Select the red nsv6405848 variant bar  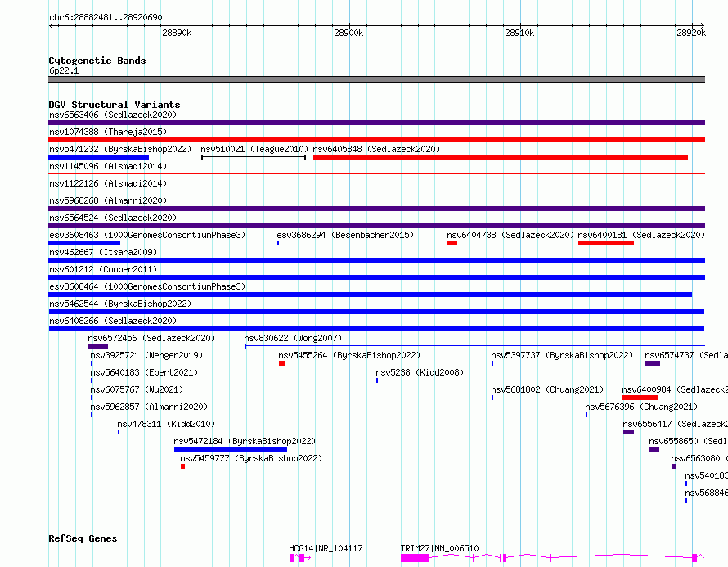501,157
